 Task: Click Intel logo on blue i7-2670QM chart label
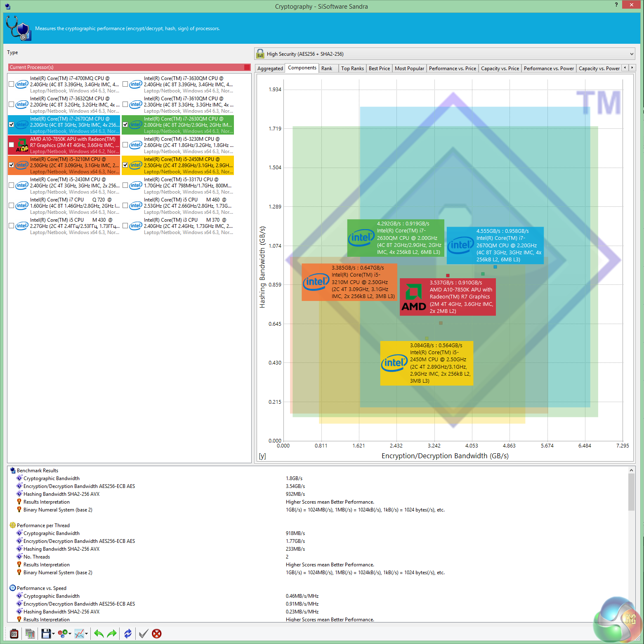click(461, 245)
